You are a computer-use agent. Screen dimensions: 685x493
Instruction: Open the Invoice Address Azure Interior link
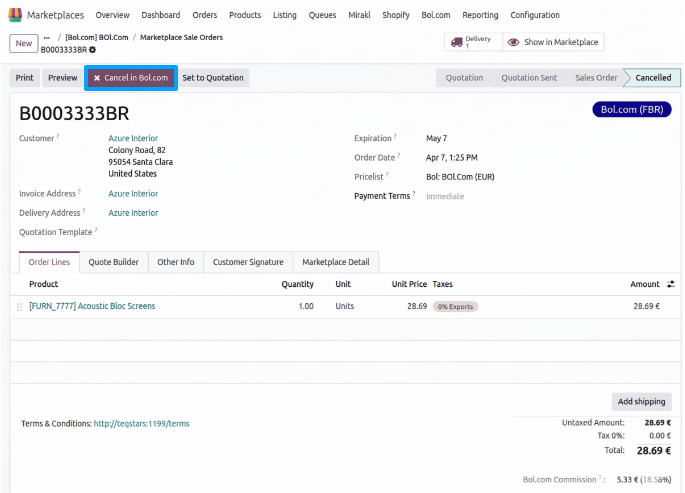(133, 193)
